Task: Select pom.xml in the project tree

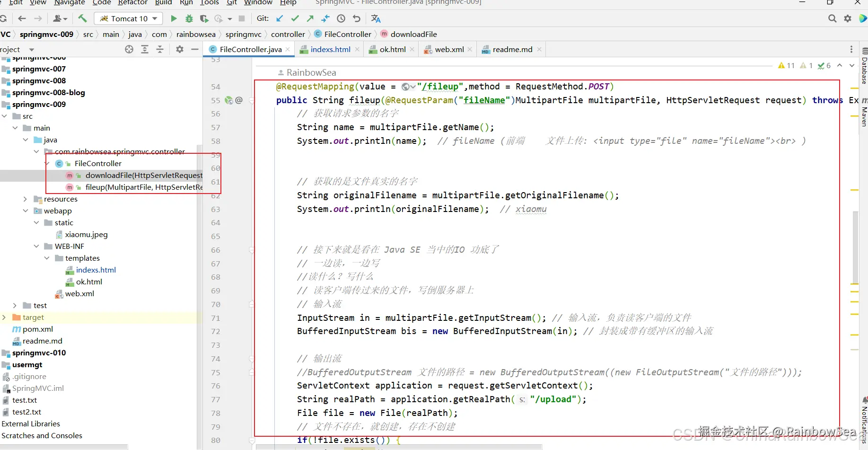Action: [37, 329]
